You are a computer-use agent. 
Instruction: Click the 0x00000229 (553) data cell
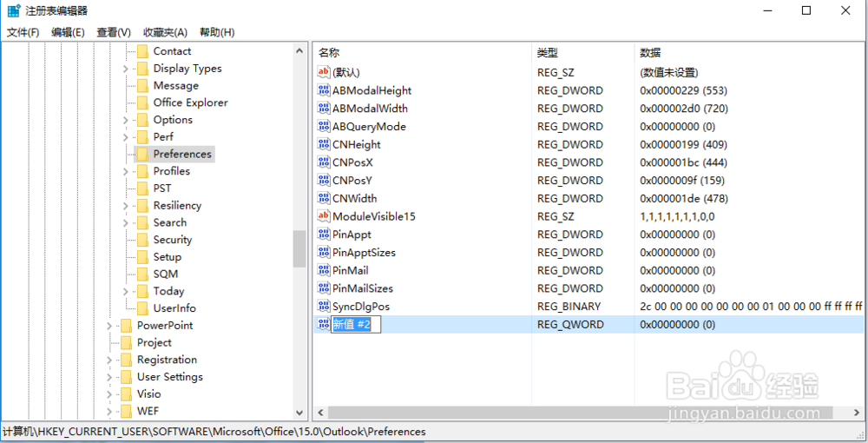[683, 90]
